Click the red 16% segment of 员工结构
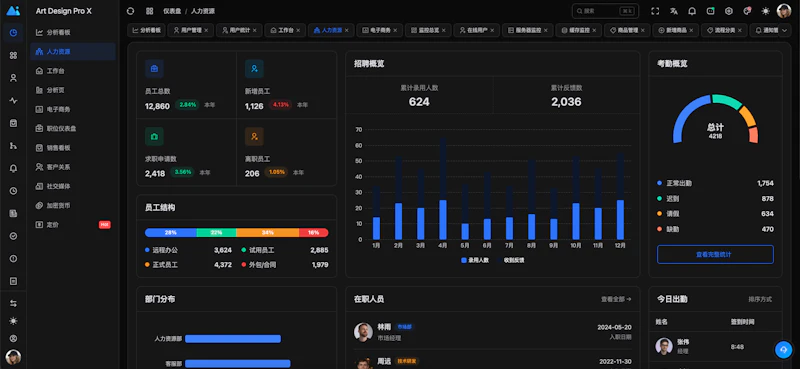 point(313,233)
